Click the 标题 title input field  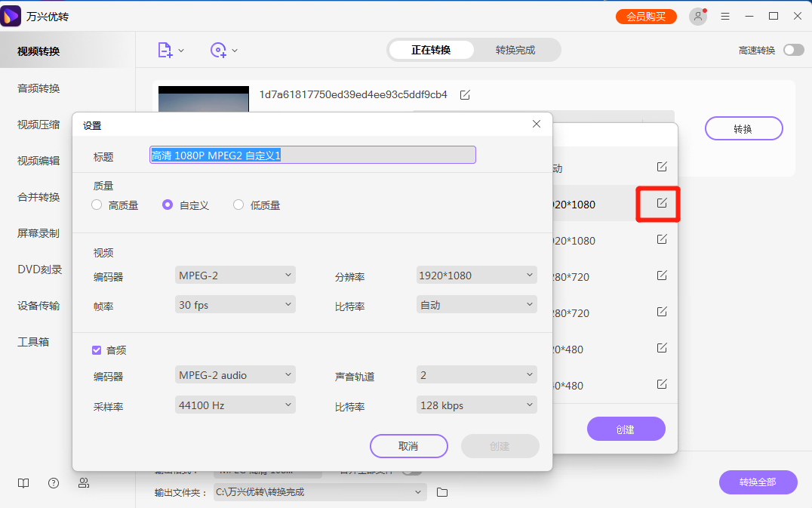coord(312,154)
